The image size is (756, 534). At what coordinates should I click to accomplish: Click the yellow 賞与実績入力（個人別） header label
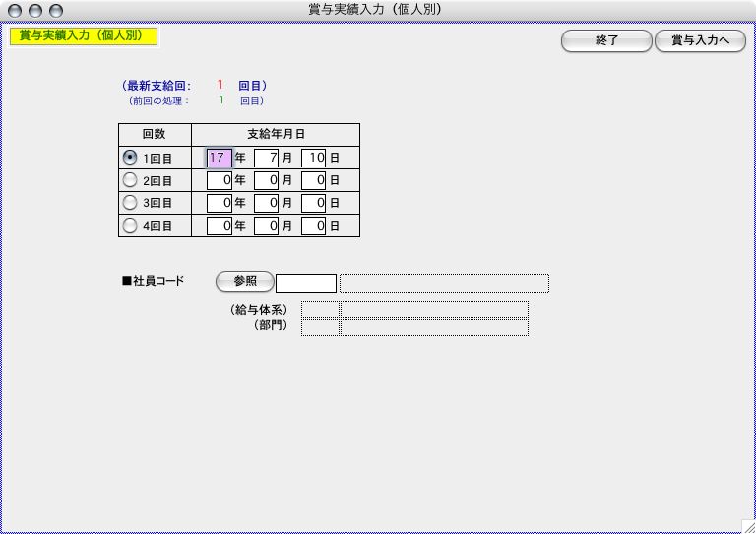pos(84,36)
